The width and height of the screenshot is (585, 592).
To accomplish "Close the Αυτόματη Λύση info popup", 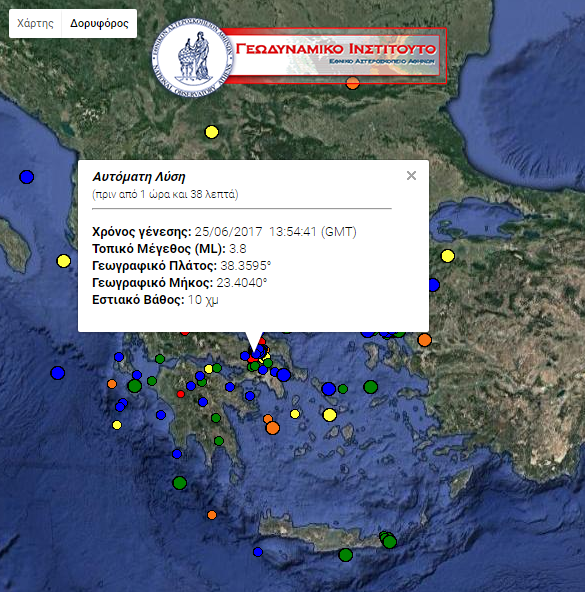I will coord(411,176).
